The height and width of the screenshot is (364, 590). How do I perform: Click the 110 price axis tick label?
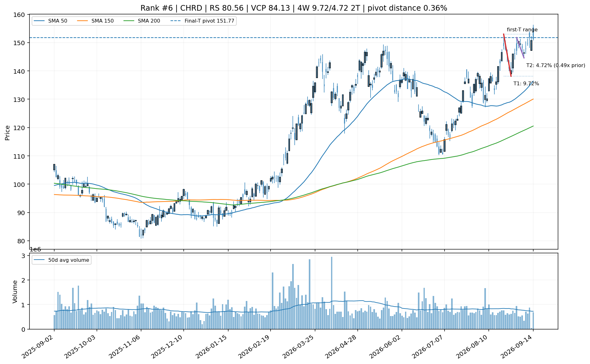pyautogui.click(x=19, y=156)
